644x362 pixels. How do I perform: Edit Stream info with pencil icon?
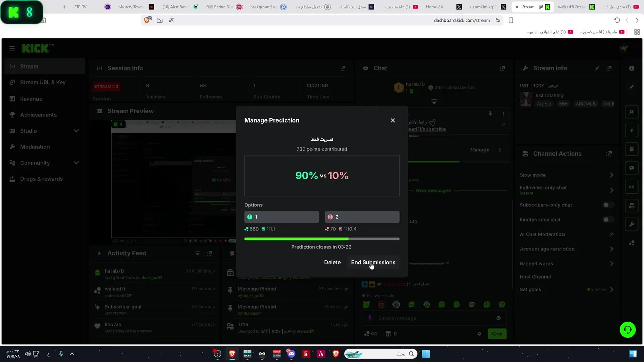click(x=597, y=68)
